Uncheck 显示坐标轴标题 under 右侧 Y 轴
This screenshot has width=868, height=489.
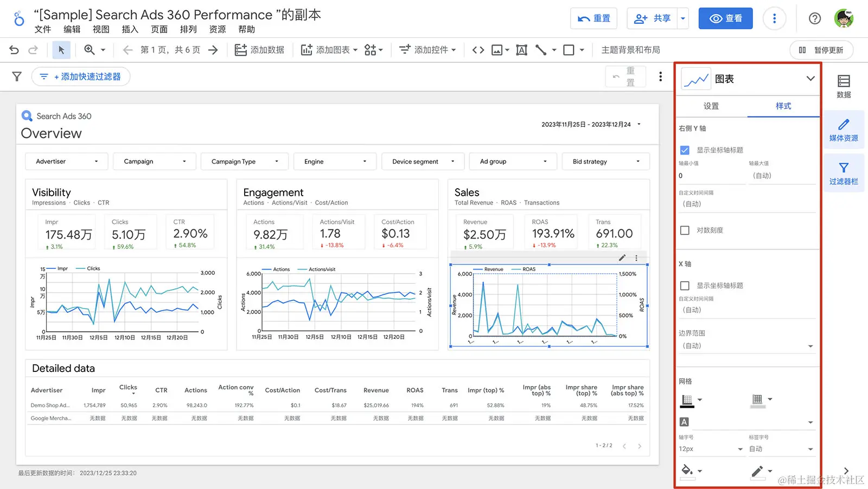click(x=685, y=150)
